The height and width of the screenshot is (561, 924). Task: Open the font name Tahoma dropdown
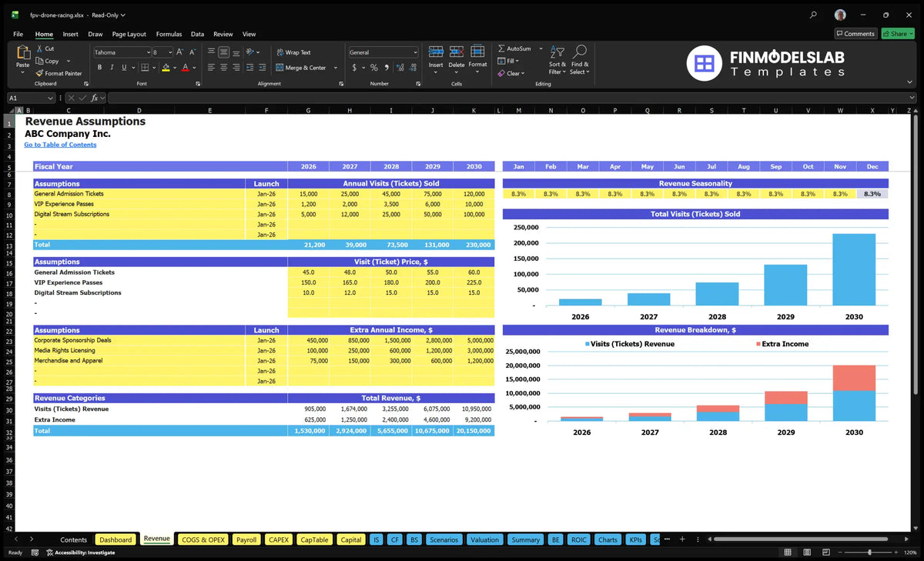(x=147, y=52)
